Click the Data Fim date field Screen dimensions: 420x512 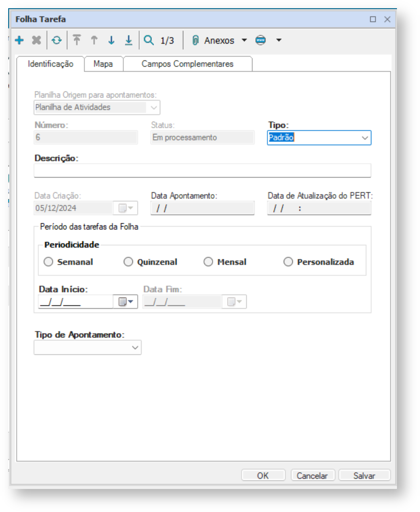182,302
